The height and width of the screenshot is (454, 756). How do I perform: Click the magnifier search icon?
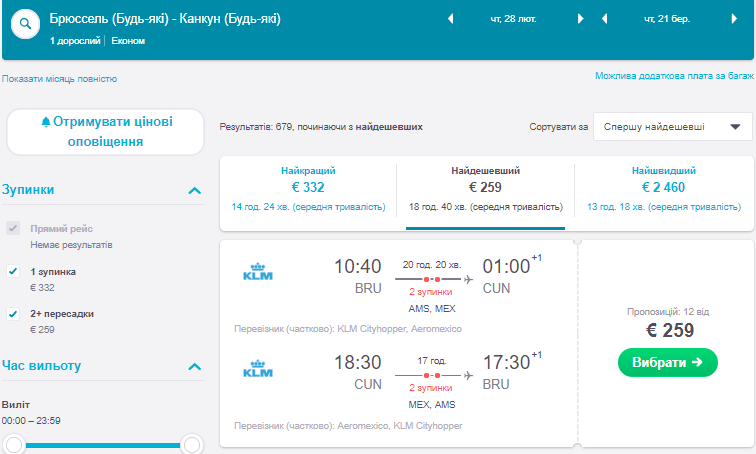tap(27, 21)
